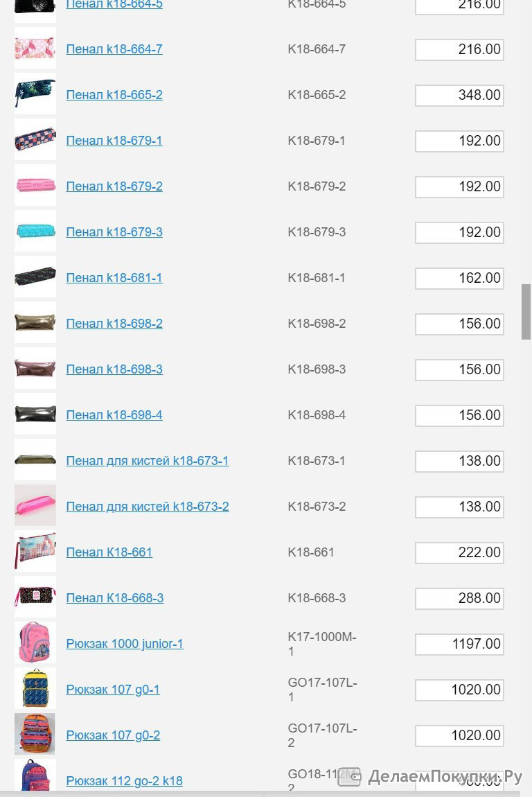Screen dimensions: 532x797
Task: Click the price field showing 288.00
Action: 459,599
